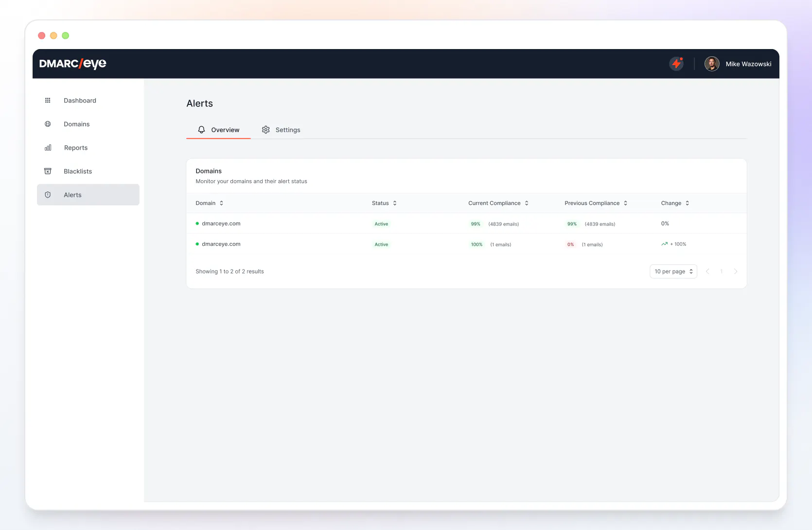
Task: Click the red 0% previous compliance badge
Action: point(570,244)
